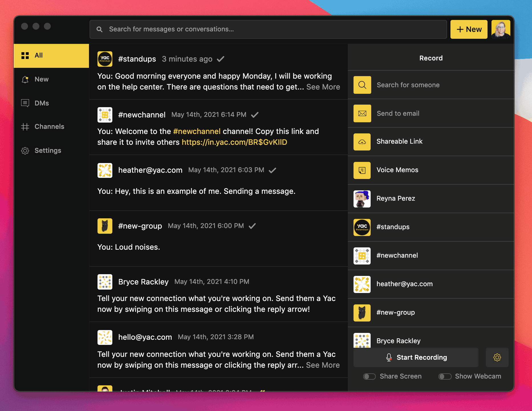Click the Channels hash icon
Viewport: 532px width, 411px height.
[25, 127]
